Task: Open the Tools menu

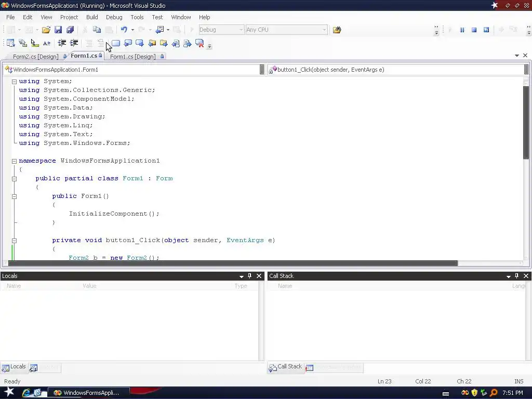Action: pyautogui.click(x=137, y=17)
